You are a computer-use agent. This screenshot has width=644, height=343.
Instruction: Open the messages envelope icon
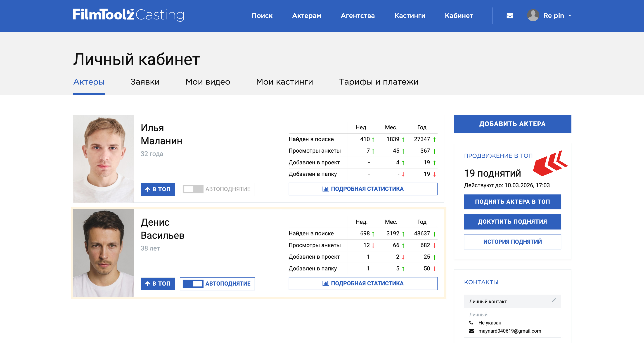click(x=509, y=16)
